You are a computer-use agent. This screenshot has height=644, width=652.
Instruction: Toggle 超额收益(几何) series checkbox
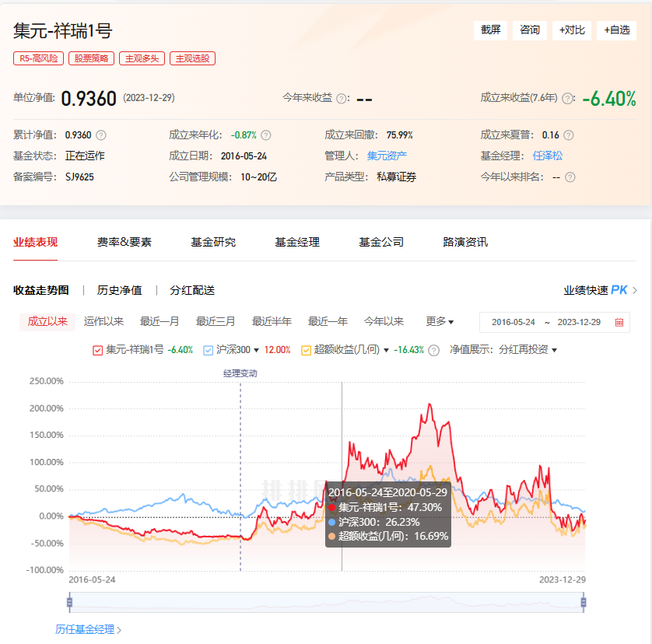(x=306, y=351)
